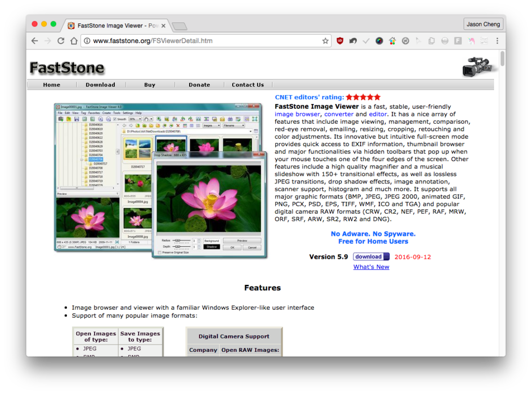Click the FastStone Image Viewer screenshot image

(161, 180)
